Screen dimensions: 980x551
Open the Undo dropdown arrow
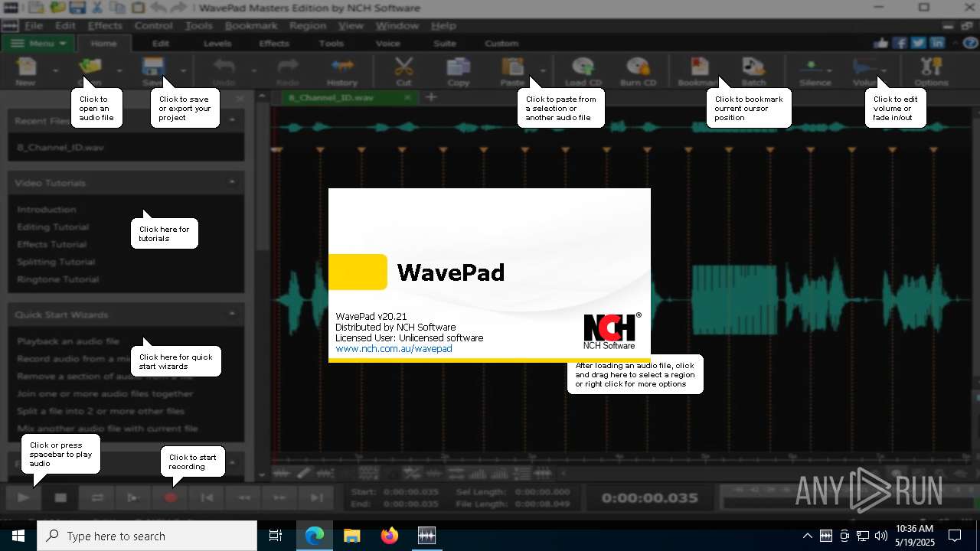pos(254,70)
